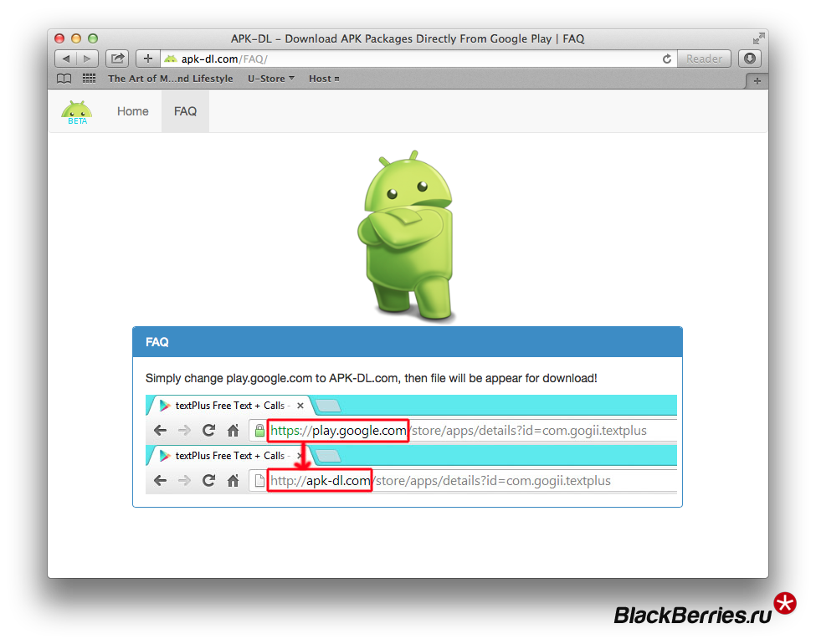Expand the Host bookmarks folder
The width and height of the screenshot is (816, 644).
tap(324, 79)
